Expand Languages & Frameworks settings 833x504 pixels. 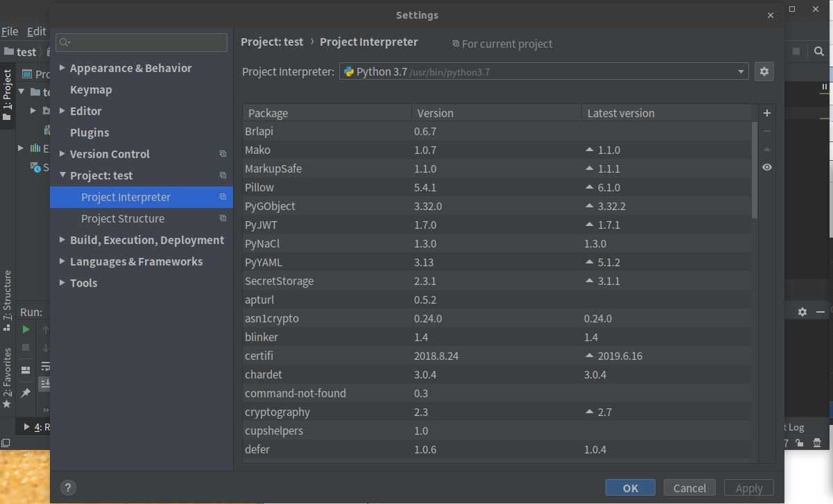62,261
